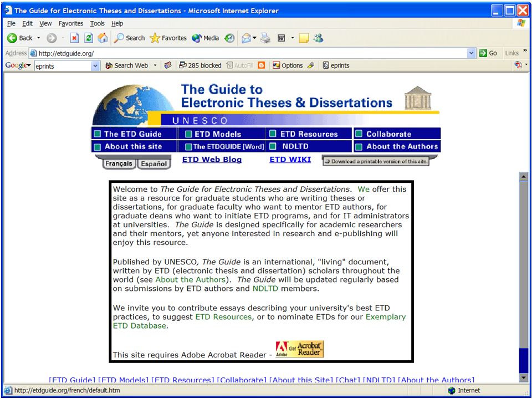The width and height of the screenshot is (532, 399).
Task: Click in-text green NDLTD link
Action: [265, 288]
